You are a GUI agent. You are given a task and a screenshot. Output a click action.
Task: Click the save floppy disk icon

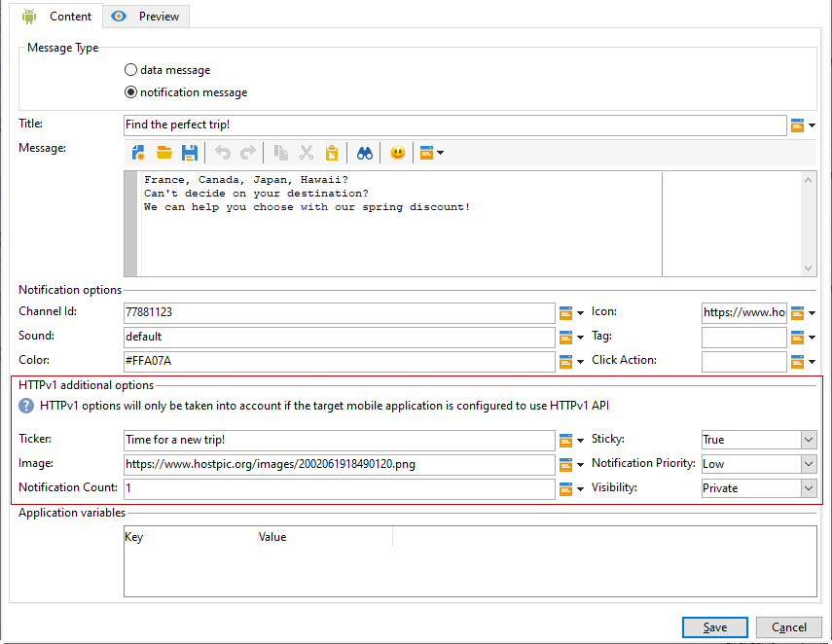pos(190,154)
